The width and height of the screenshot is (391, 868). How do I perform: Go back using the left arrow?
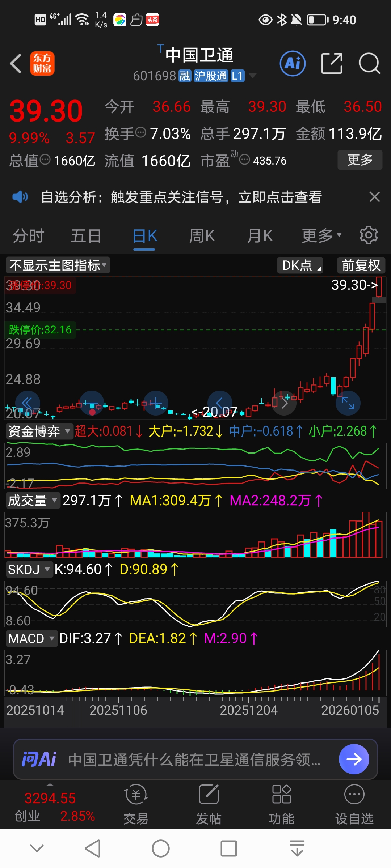click(x=16, y=64)
